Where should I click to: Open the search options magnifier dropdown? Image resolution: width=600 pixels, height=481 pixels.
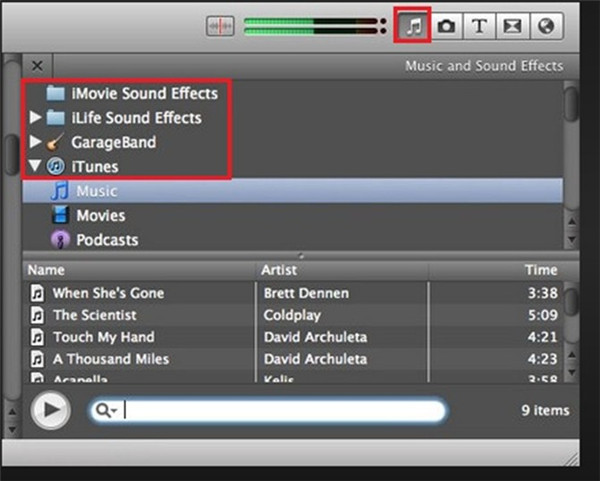click(x=106, y=411)
